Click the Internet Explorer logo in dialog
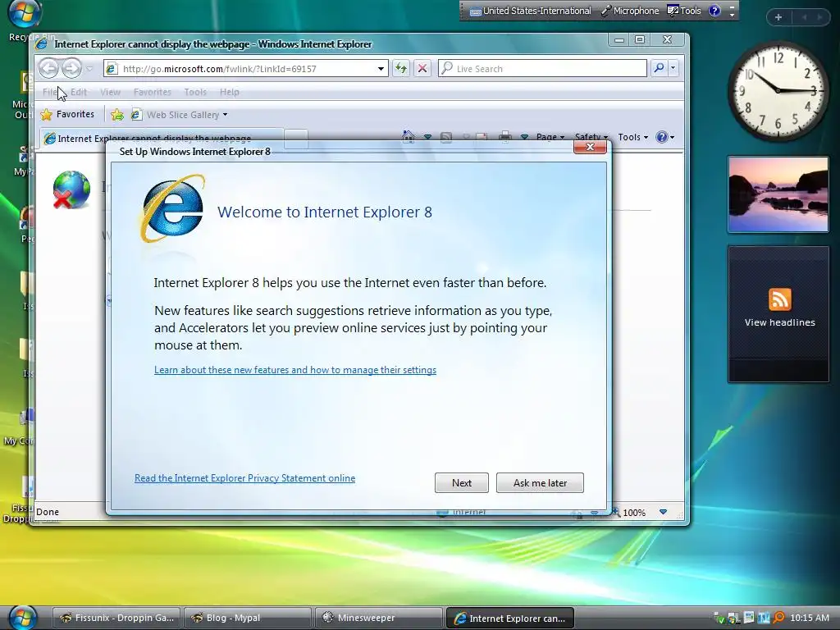Screen dimensions: 840x630 coord(173,208)
